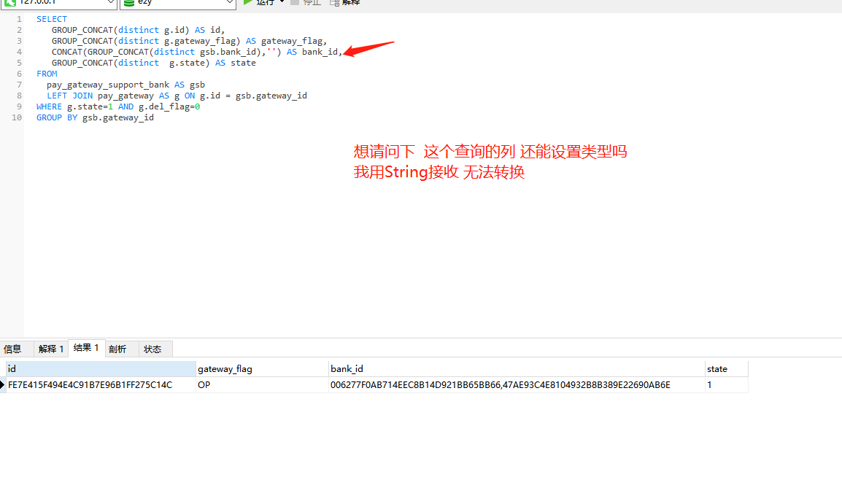Open the 解释 1 tab
Screen dimensions: 842x504
[50, 349]
